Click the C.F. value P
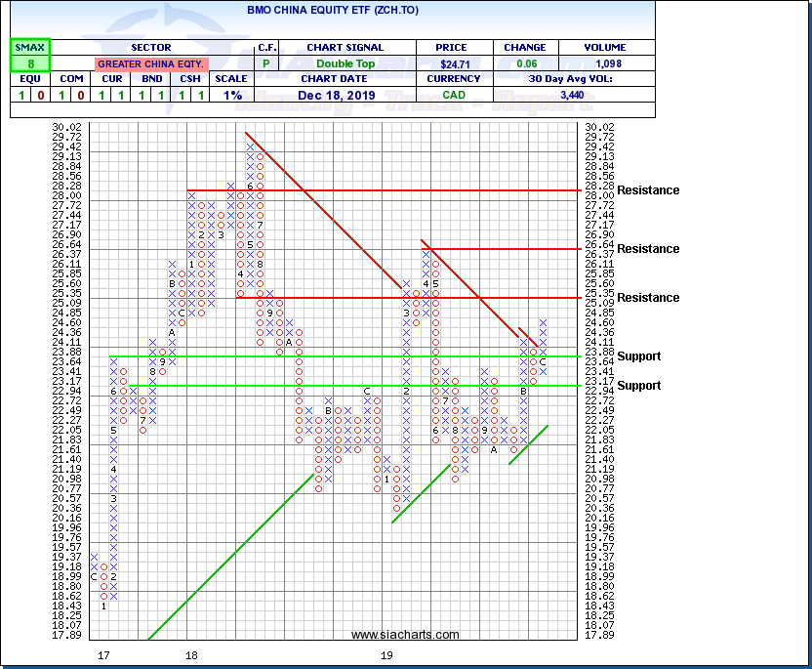This screenshot has height=669, width=812. pos(266,63)
